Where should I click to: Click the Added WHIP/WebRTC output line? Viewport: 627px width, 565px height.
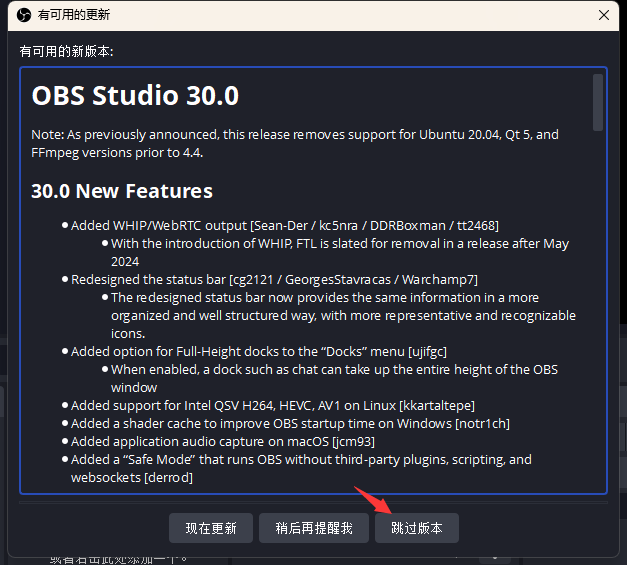coord(285,226)
